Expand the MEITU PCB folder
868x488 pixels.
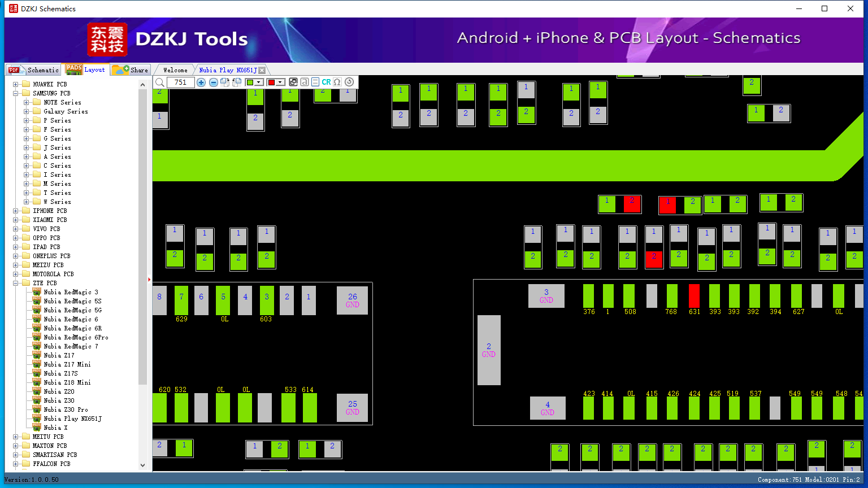16,437
